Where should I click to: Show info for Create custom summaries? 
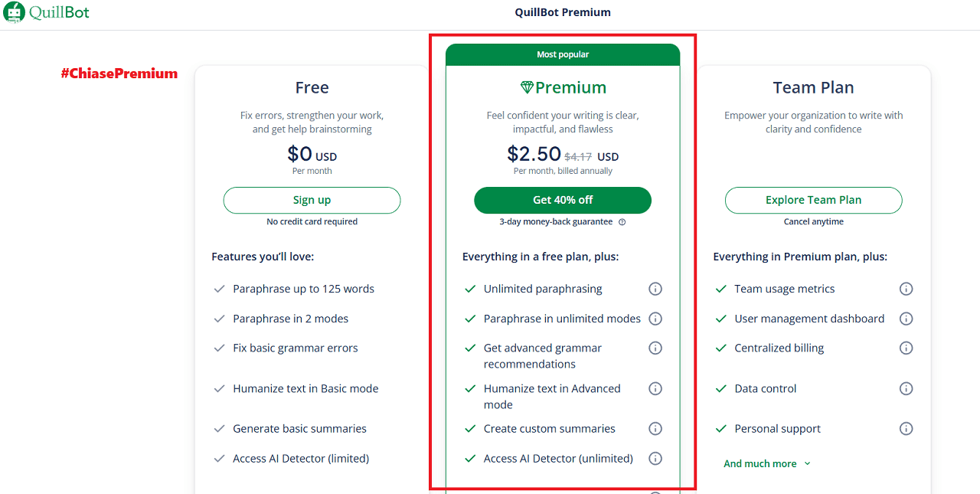click(655, 429)
